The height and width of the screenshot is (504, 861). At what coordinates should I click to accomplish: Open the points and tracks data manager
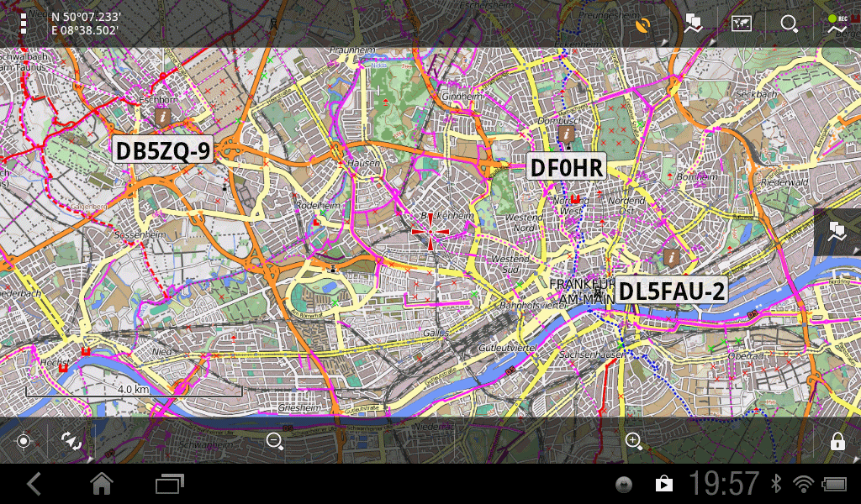pyautogui.click(x=694, y=24)
